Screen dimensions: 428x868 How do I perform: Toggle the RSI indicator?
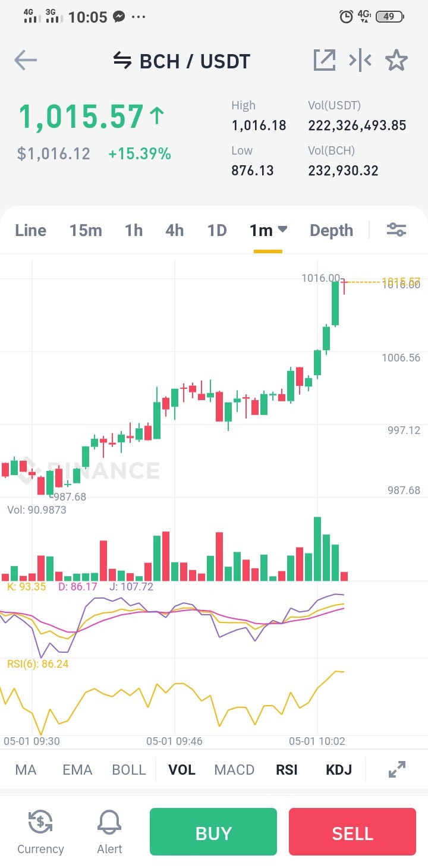pos(287,770)
